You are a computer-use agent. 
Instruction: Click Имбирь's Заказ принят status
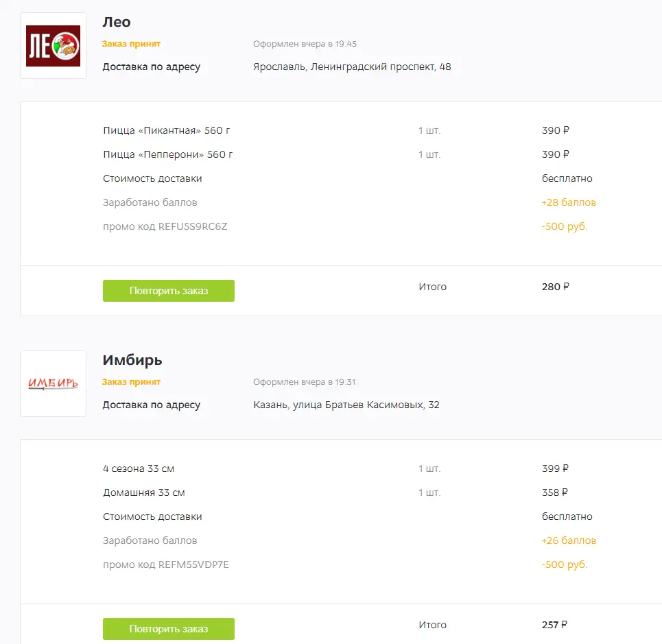pyautogui.click(x=131, y=382)
